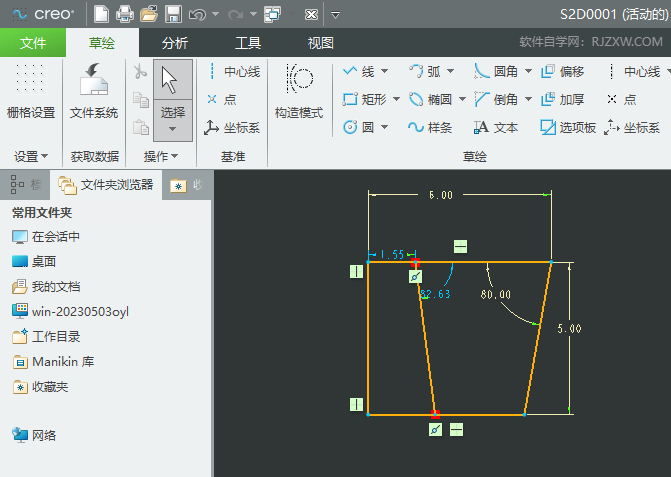Viewport: 671px width, 477px height.
Task: Click 中心线 in the 基准 group
Action: click(234, 71)
